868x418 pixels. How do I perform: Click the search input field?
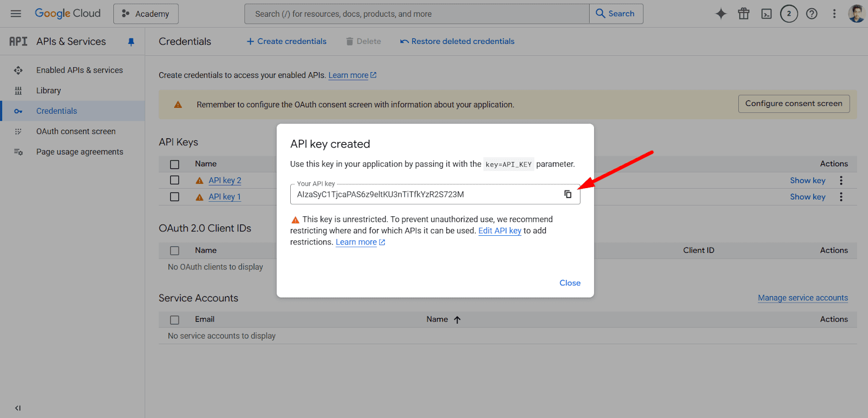(417, 14)
